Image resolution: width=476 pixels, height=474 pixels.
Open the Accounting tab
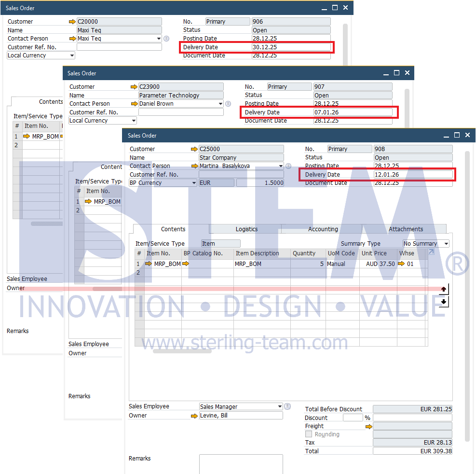[323, 229]
